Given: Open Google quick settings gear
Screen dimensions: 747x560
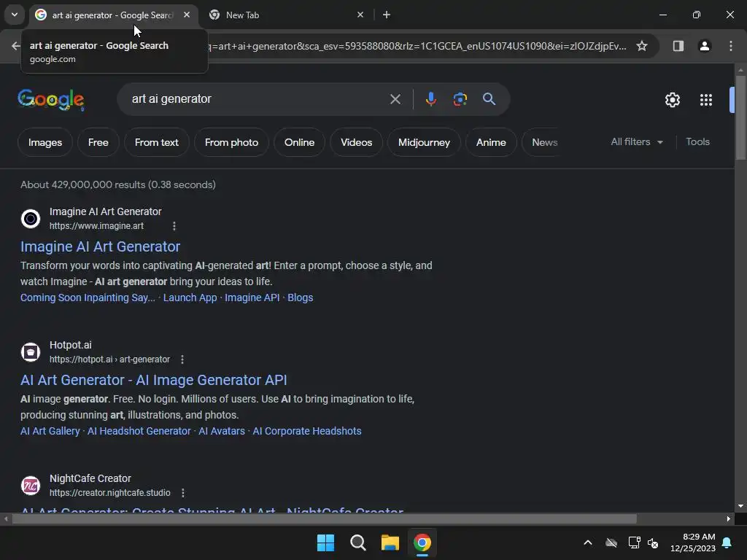Looking at the screenshot, I should (x=672, y=99).
